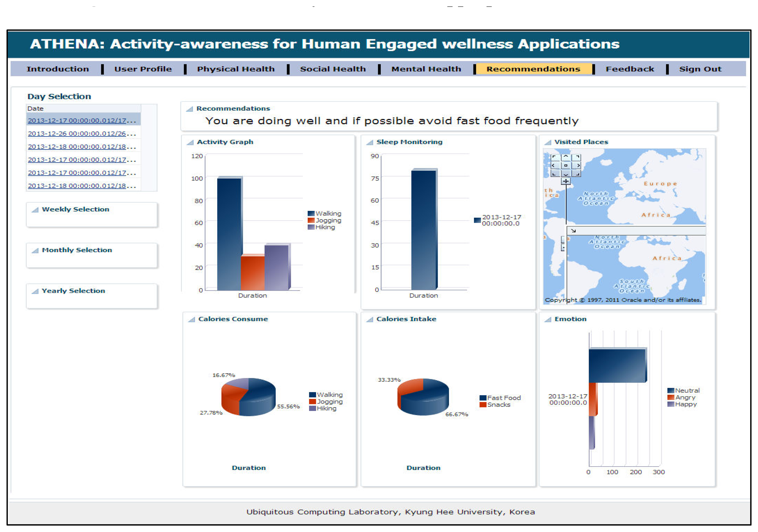Collapse the Activity Graph panel triangle

(x=190, y=142)
